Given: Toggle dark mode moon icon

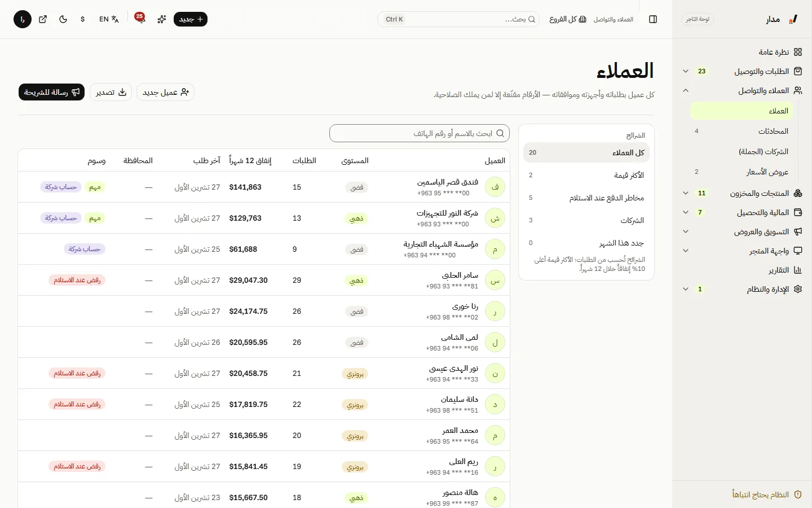Looking at the screenshot, I should (63, 19).
